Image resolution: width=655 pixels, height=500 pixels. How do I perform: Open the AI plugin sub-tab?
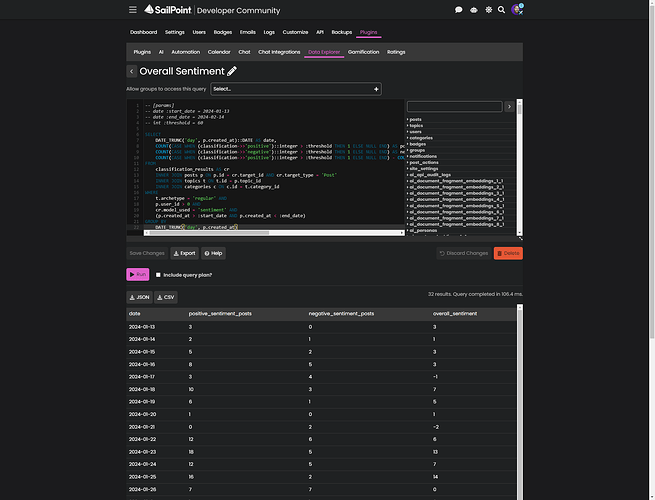[x=161, y=52]
